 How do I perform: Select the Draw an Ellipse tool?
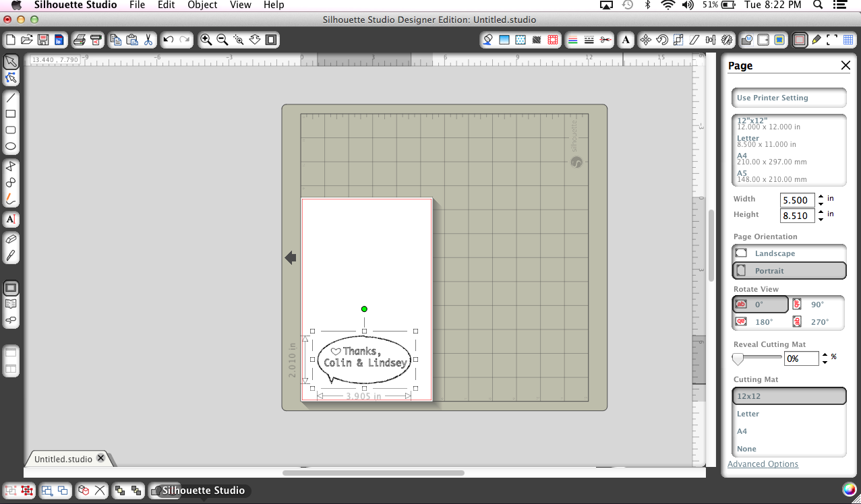(11, 146)
